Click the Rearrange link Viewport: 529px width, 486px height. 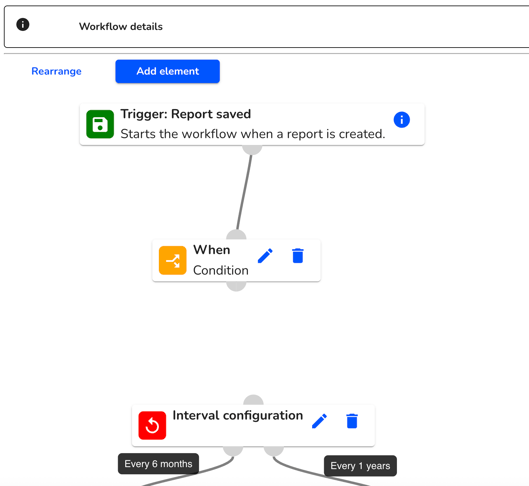tap(56, 71)
